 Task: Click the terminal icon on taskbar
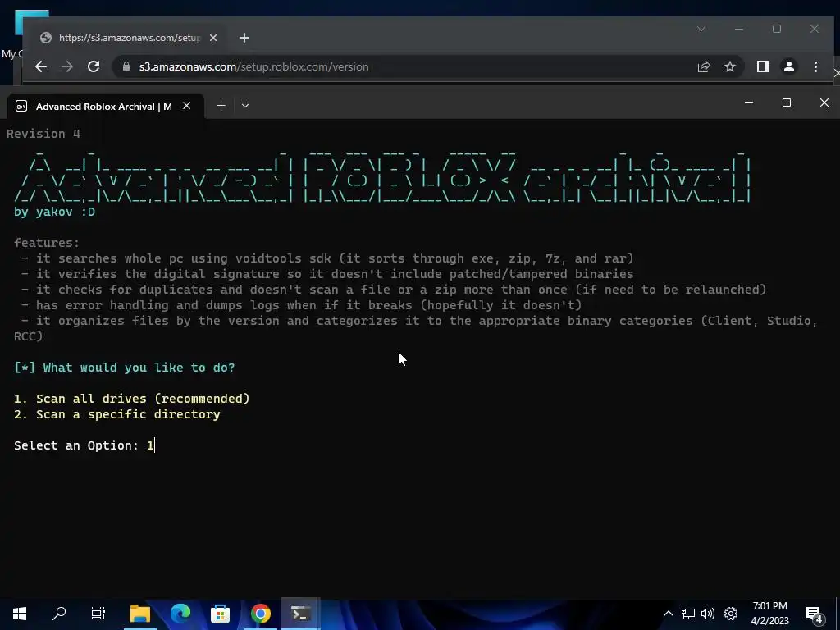pos(300,614)
